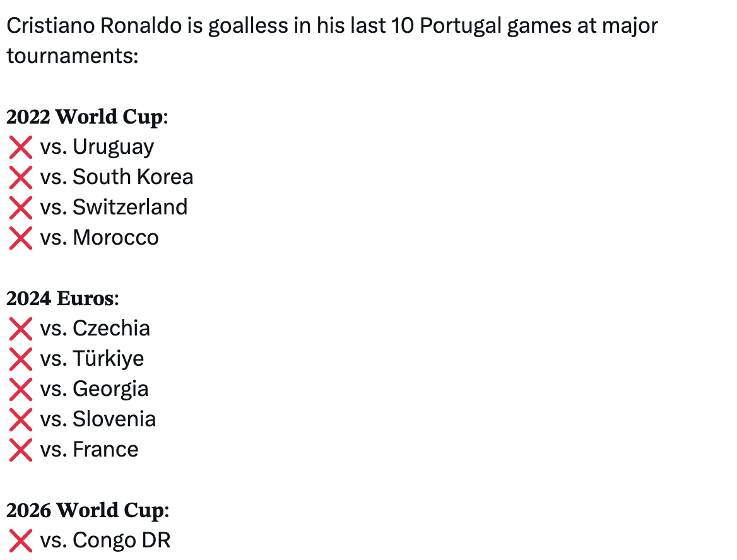Image resolution: width=737 pixels, height=560 pixels.
Task: Click the red X beside Uruguay
Action: 21,148
